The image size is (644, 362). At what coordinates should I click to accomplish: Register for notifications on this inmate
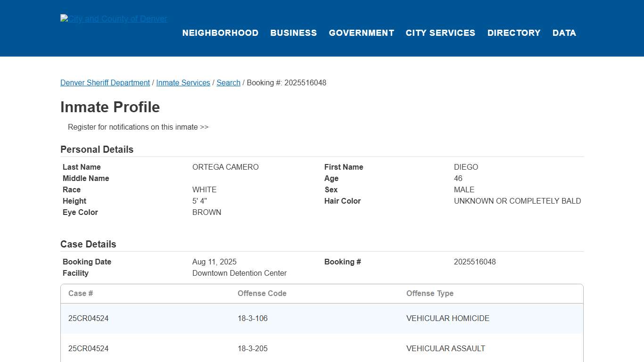pyautogui.click(x=138, y=127)
